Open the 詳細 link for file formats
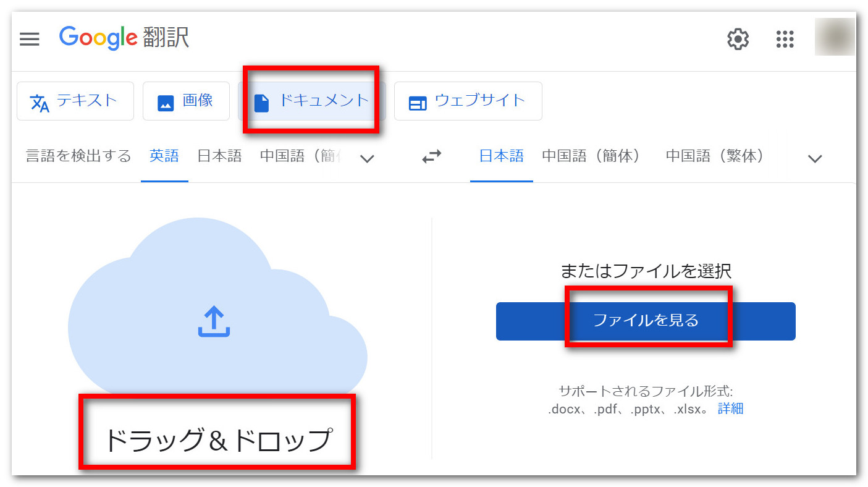868x487 pixels. tap(730, 409)
